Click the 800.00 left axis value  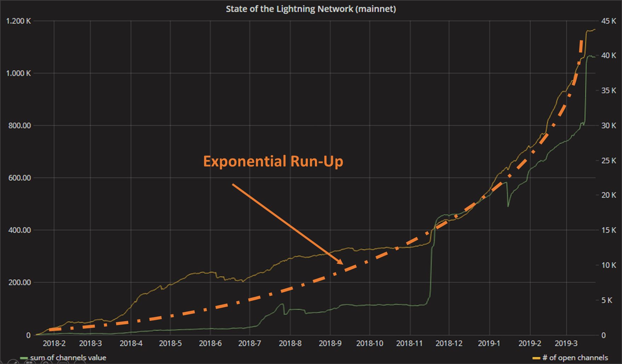(20, 126)
